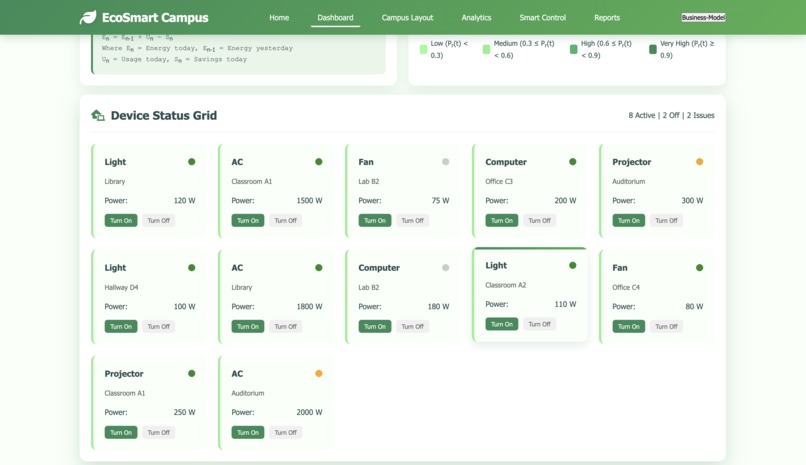Click status dot on Fan Office C4 card
The height and width of the screenshot is (465, 806).
point(700,268)
